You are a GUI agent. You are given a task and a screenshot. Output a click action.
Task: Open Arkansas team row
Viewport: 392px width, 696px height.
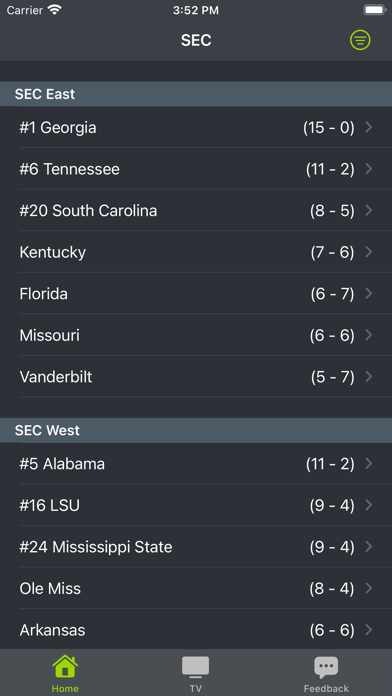[x=196, y=630]
